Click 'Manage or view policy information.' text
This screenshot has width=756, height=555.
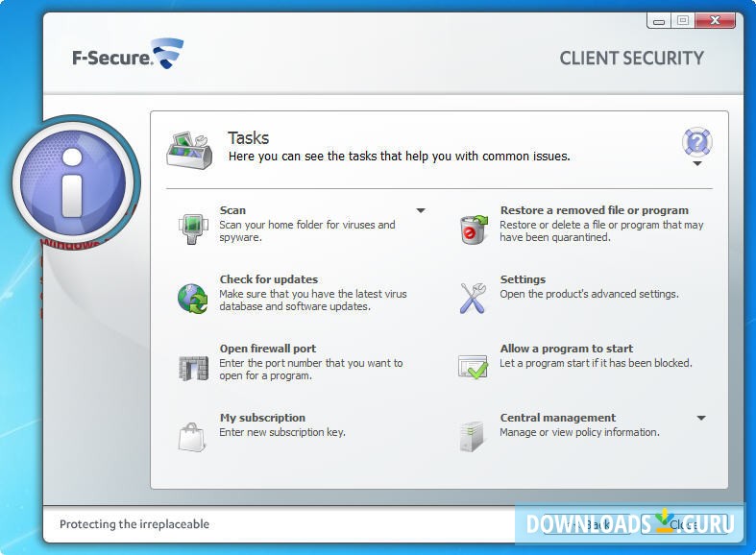coord(579,432)
